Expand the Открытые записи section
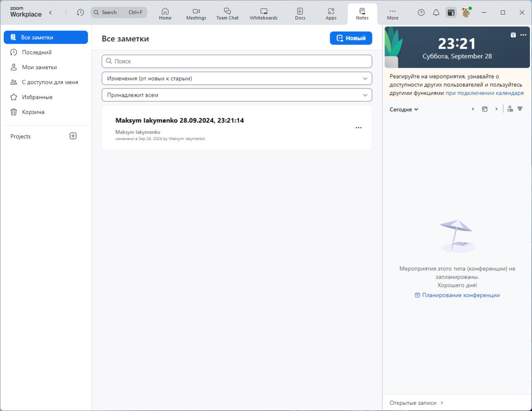Screen dimensions: 532x411 click(416, 403)
